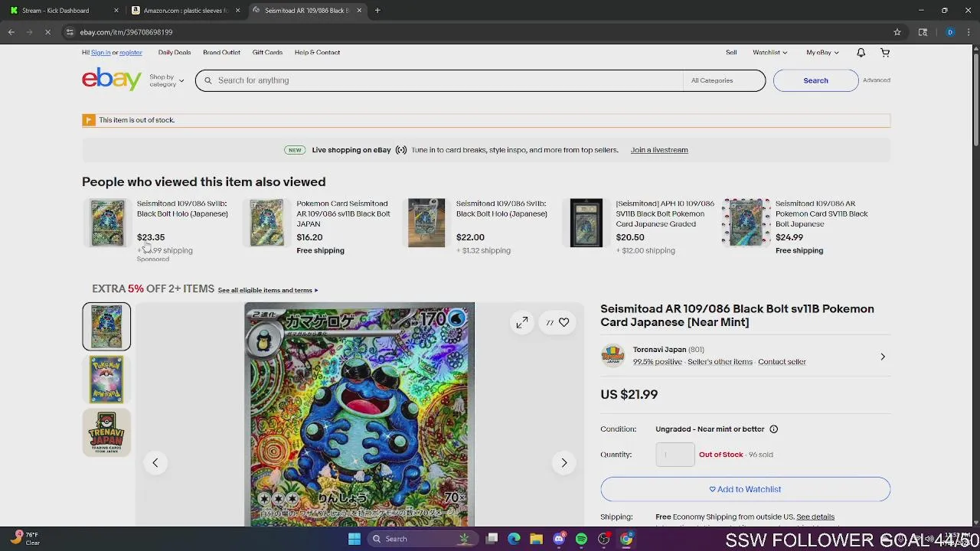The width and height of the screenshot is (980, 551).
Task: Click the Sell link
Action: tap(731, 53)
